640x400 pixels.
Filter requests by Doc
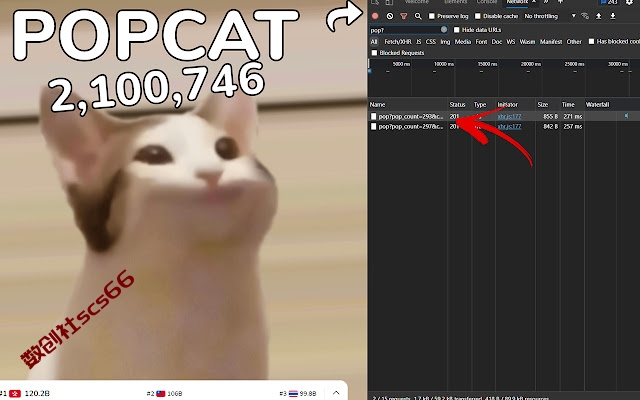tap(497, 42)
